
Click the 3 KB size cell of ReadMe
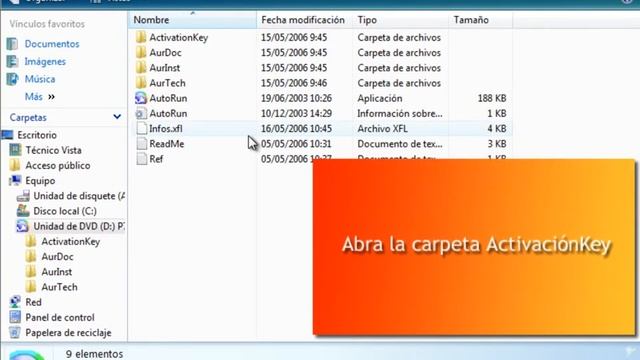coord(497,143)
